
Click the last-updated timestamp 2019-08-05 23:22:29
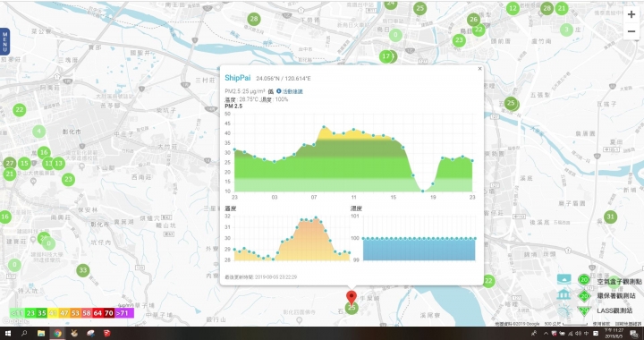(276, 277)
